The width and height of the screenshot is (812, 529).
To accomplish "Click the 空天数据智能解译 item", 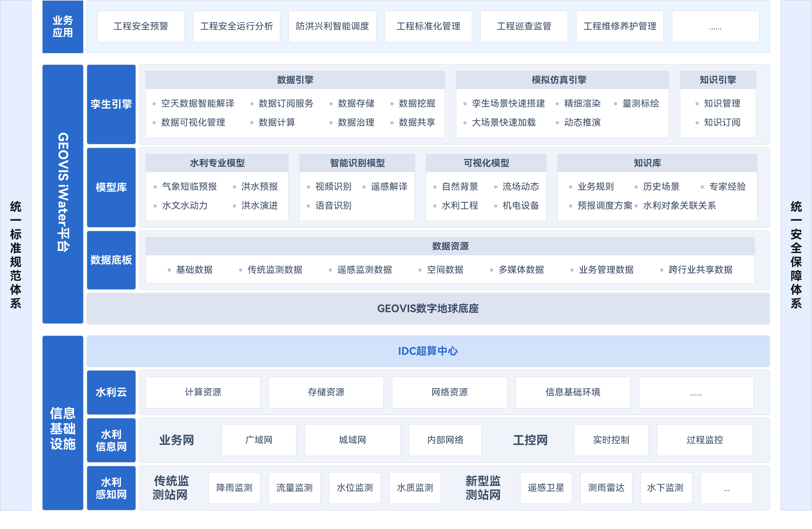I will pyautogui.click(x=197, y=103).
